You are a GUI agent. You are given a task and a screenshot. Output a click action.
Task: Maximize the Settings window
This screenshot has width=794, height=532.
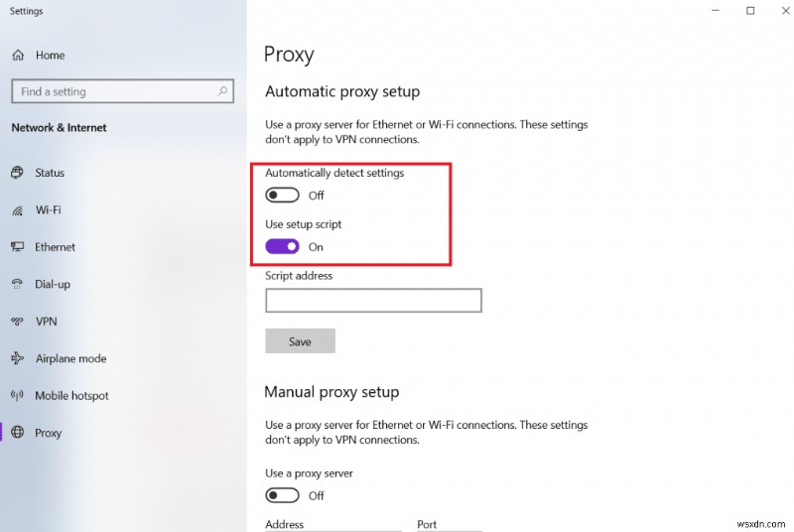pyautogui.click(x=750, y=11)
